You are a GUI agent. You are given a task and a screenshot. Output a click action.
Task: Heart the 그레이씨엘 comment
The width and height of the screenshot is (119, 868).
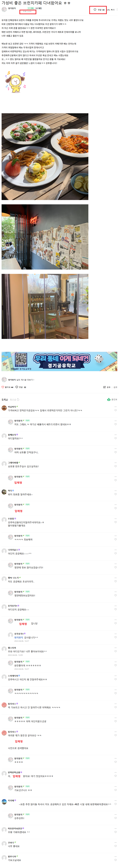pyautogui.click(x=115, y=466)
